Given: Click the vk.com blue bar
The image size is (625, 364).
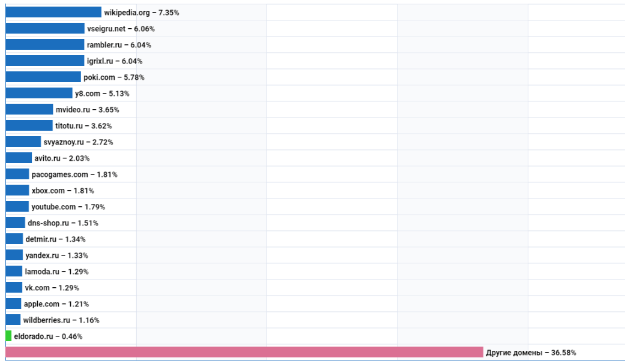Looking at the screenshot, I should (x=14, y=287).
